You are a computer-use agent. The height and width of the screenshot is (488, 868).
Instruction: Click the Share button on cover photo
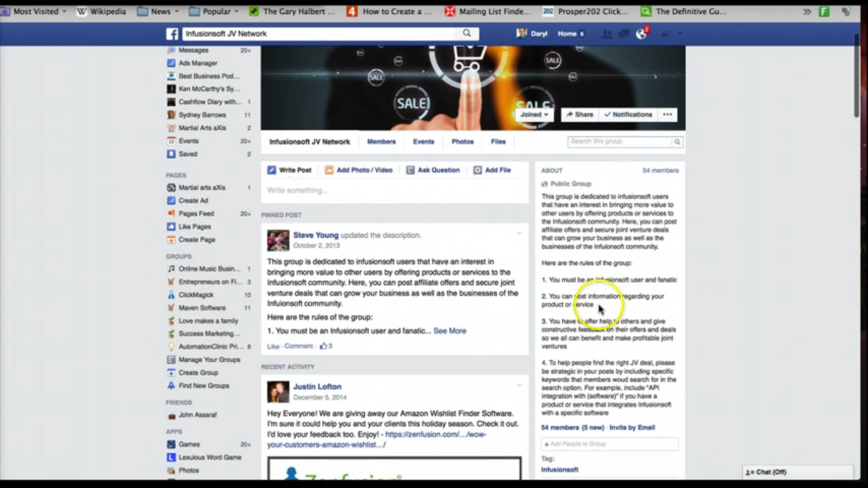click(x=580, y=115)
